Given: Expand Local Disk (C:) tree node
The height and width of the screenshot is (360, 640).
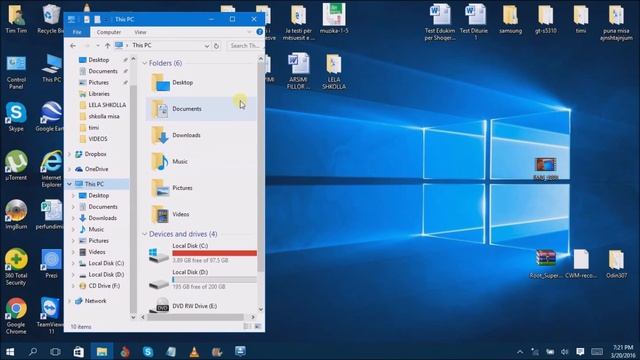Looking at the screenshot, I should (73, 263).
